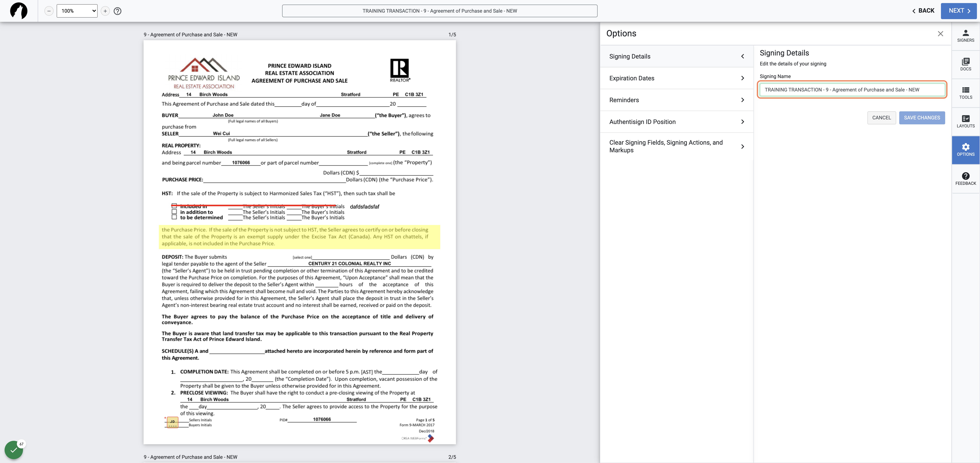Open the 100% zoom level dropdown
The image size is (980, 463).
77,11
